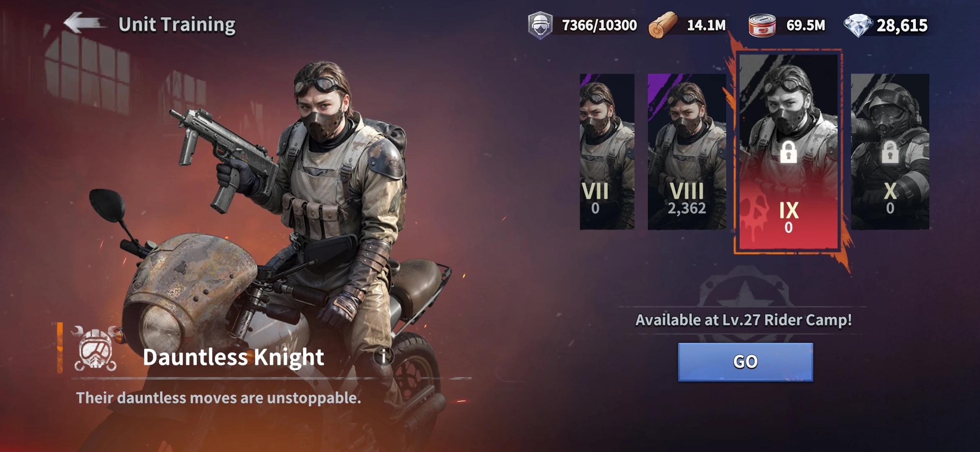Tap the rider helmet unit type emblem
The image size is (980, 452).
coord(95,349)
